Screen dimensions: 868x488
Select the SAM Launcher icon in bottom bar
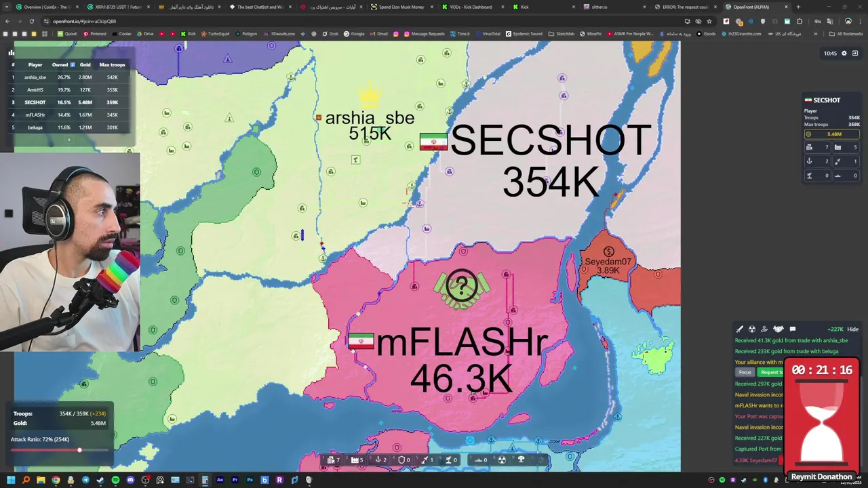[x=448, y=460]
